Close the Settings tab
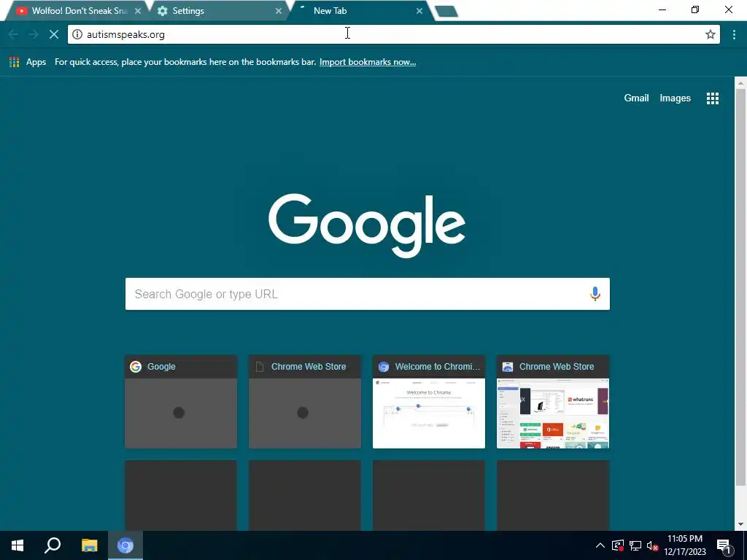 pos(279,10)
